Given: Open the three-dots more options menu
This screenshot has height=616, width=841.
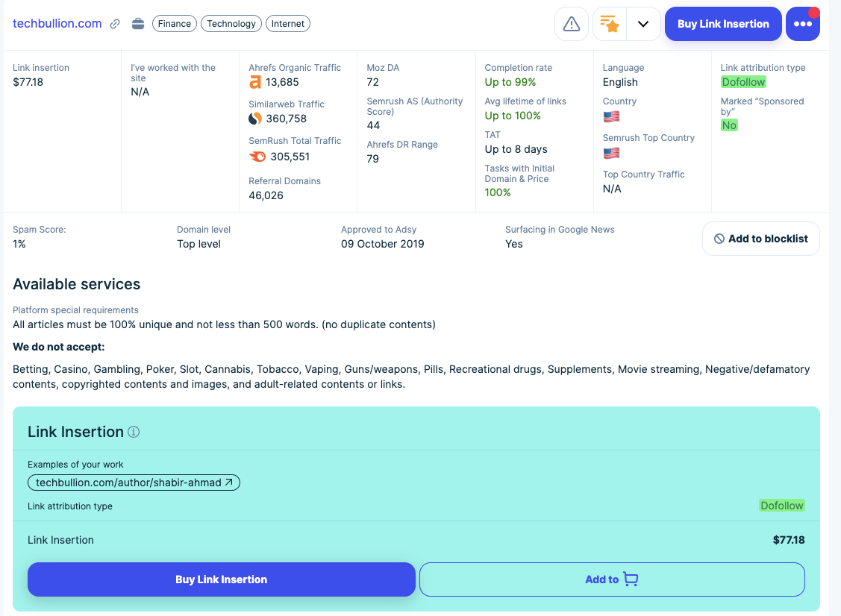Looking at the screenshot, I should pos(802,24).
